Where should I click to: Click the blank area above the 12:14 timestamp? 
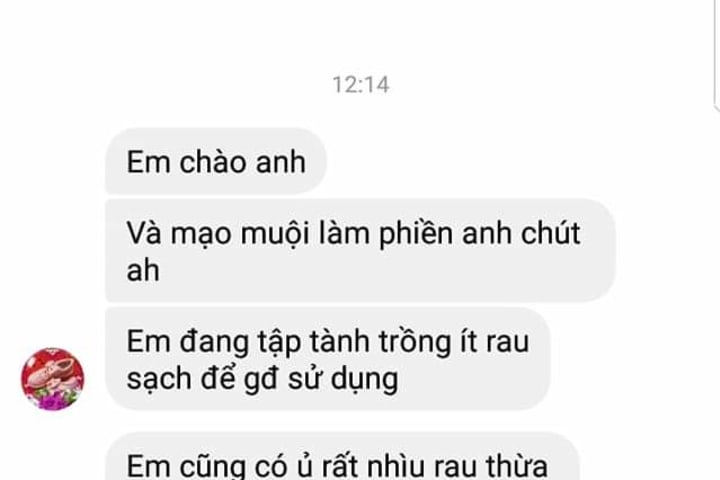click(361, 34)
